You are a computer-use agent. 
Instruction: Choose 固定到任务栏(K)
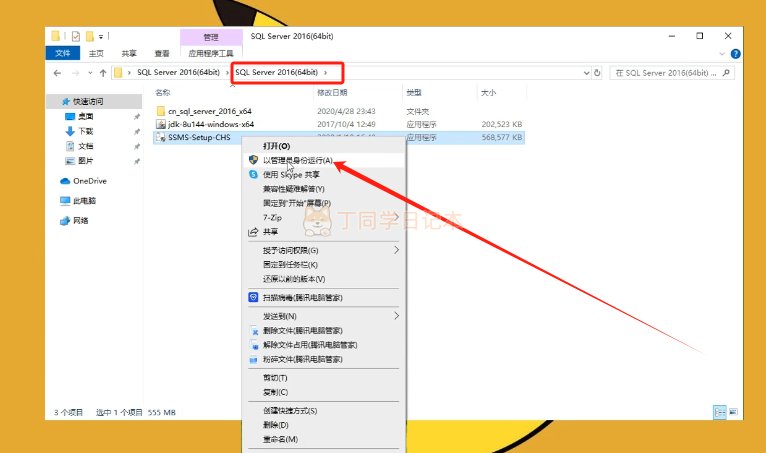[x=324, y=264]
